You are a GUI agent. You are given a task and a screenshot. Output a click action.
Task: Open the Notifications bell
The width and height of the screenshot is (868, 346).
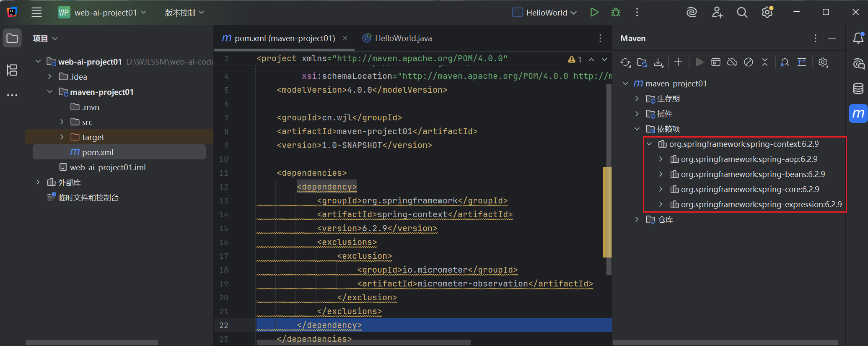(858, 39)
